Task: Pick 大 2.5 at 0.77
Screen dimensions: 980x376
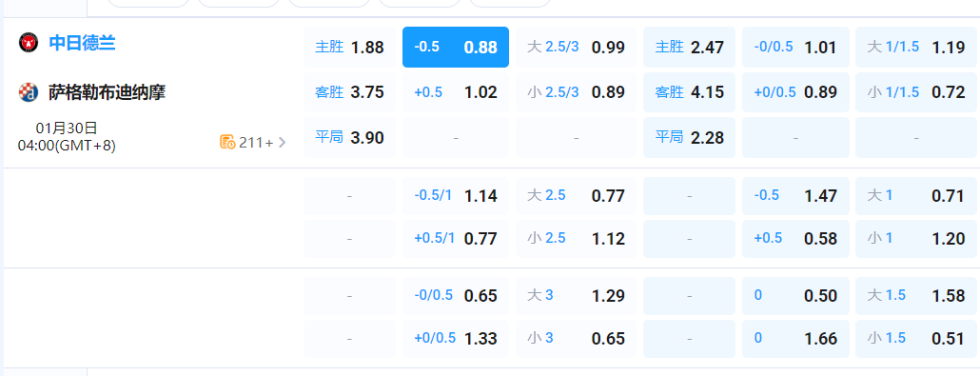Action: (576, 196)
